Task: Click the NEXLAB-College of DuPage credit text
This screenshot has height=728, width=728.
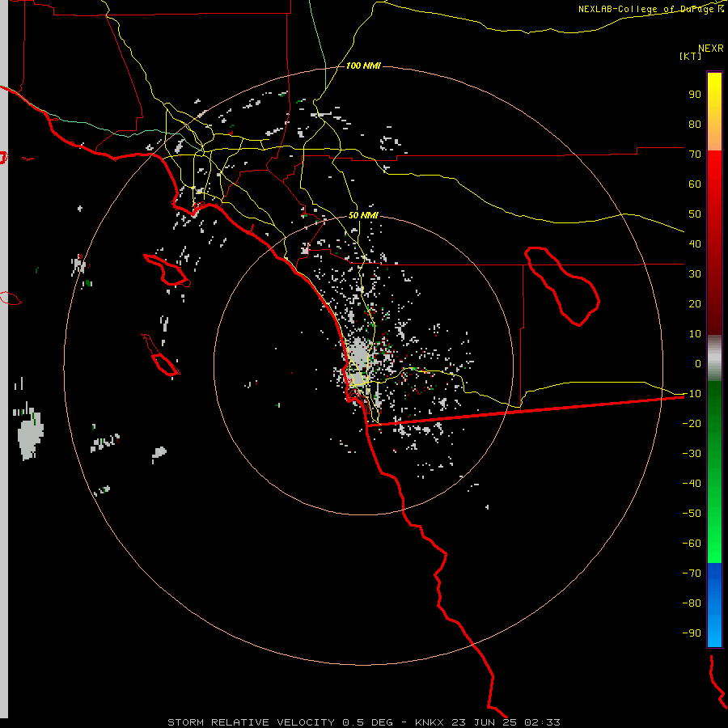Action: [x=650, y=9]
